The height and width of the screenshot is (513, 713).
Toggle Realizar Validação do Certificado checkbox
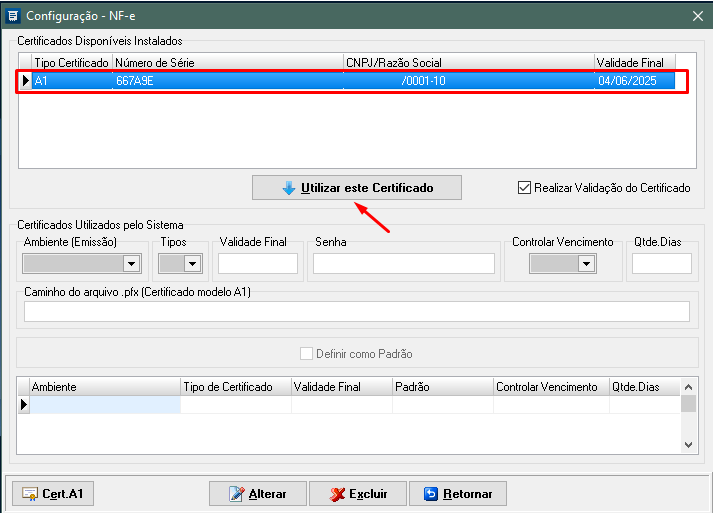pos(524,187)
